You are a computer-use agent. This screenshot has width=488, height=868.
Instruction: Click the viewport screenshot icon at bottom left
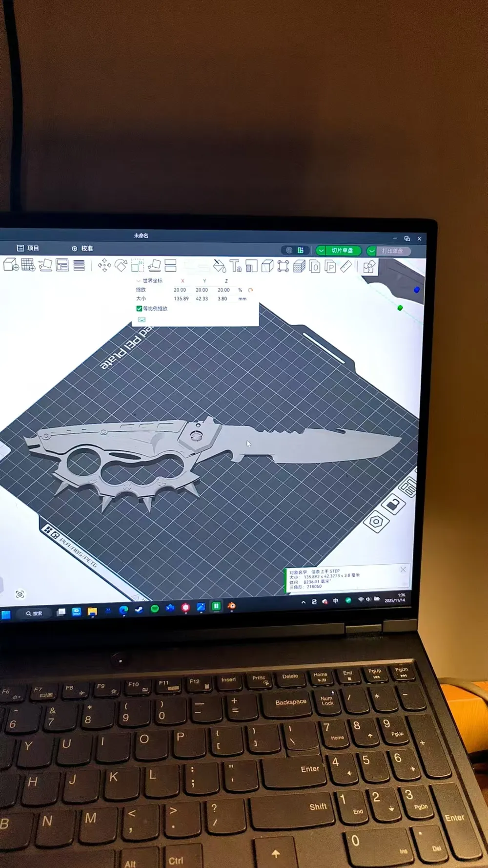click(x=20, y=594)
